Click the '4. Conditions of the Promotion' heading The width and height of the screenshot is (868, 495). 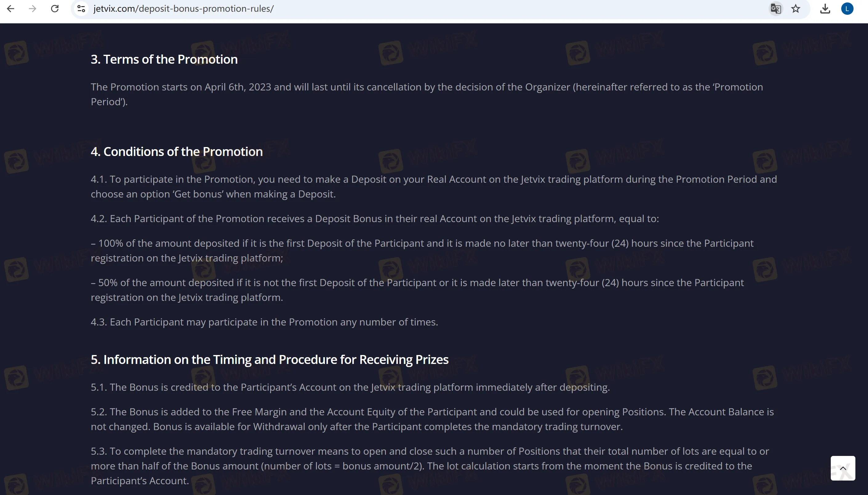pyautogui.click(x=177, y=152)
